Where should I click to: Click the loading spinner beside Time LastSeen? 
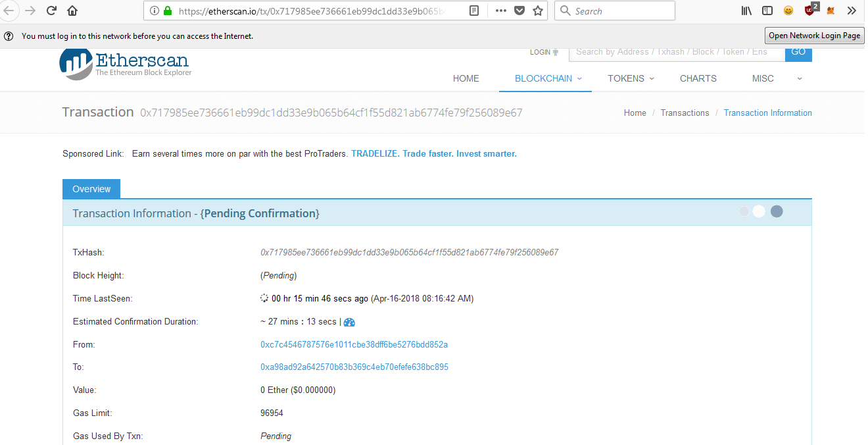264,298
